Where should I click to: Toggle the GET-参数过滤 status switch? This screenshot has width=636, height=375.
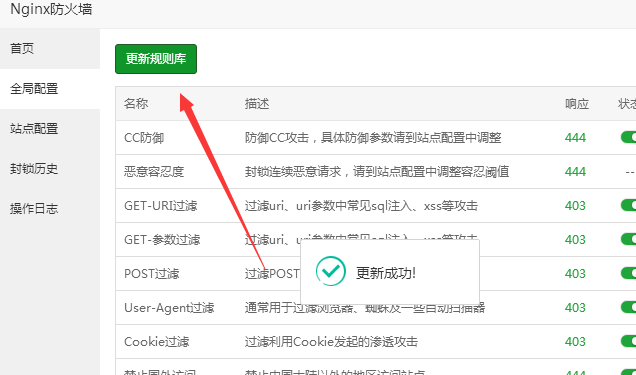628,239
